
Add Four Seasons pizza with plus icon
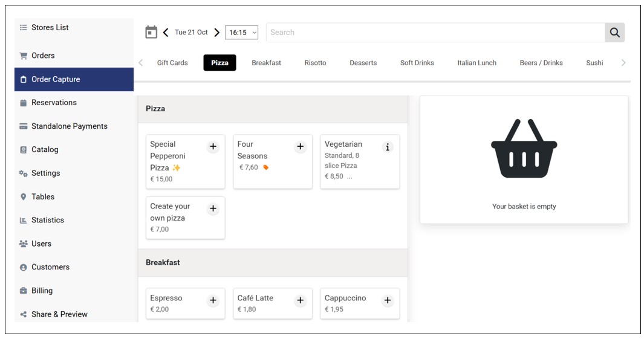pos(300,147)
